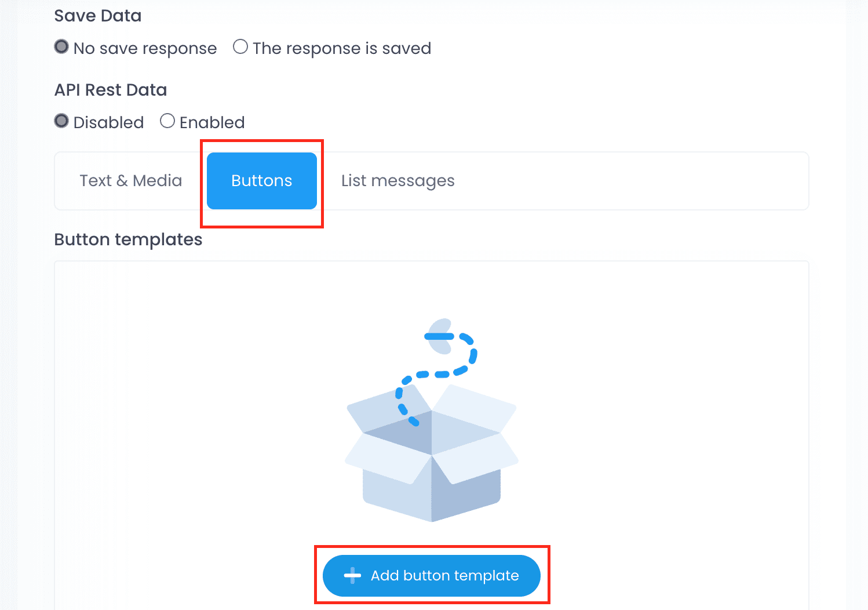Click the "Disabled" label text
868x610 pixels.
108,122
